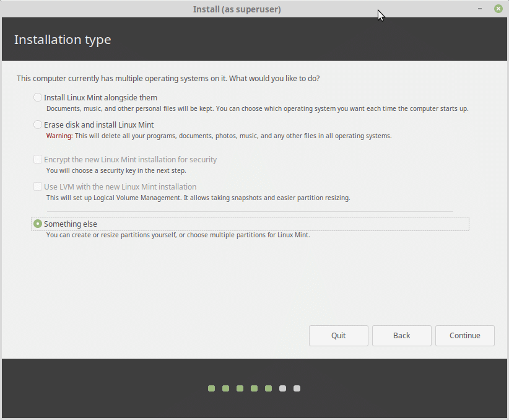Click the Quit button
Viewport: 509px width, 420px height.
(x=339, y=336)
